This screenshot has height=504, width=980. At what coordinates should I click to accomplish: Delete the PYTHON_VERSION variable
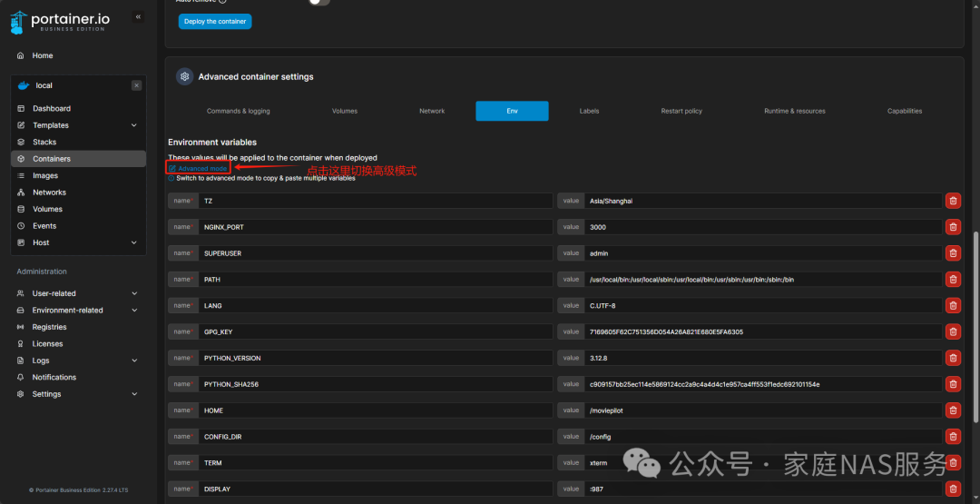[953, 359]
